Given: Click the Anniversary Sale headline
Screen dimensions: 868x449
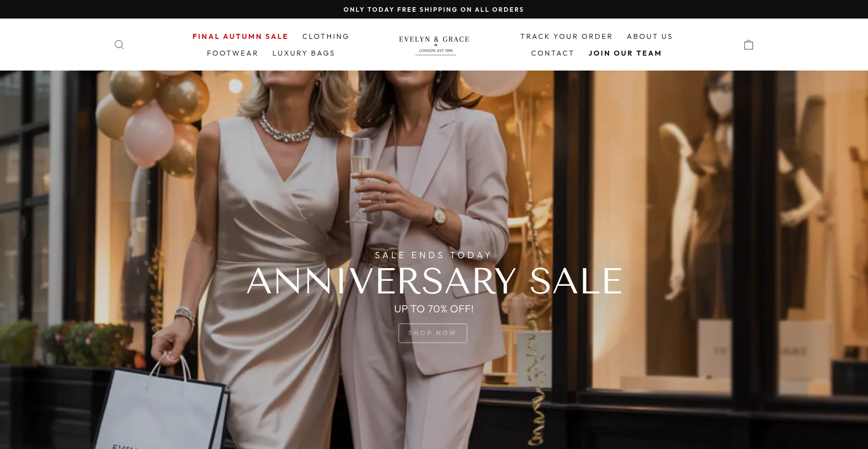Looking at the screenshot, I should point(434,281).
